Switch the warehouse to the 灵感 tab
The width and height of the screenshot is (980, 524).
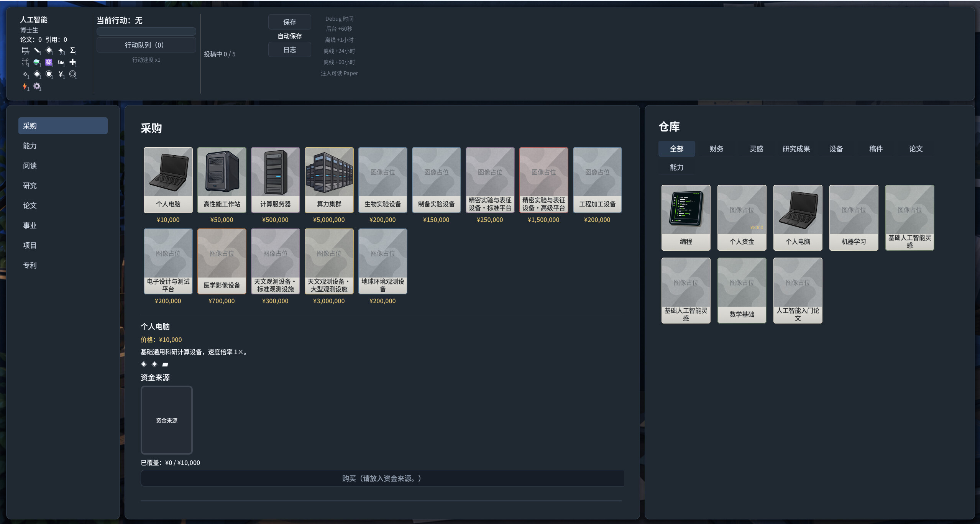[756, 149]
